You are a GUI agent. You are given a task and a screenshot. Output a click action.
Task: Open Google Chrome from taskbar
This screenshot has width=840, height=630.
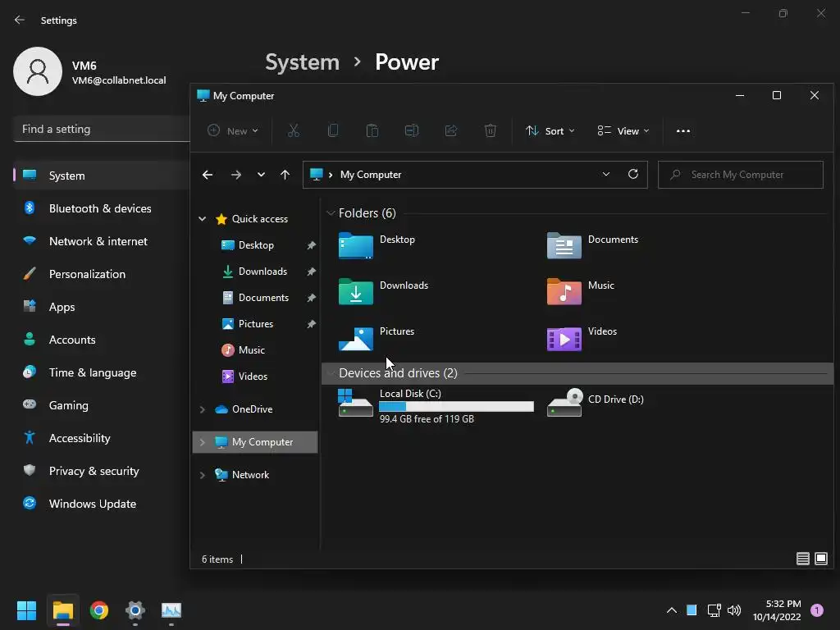(x=99, y=610)
